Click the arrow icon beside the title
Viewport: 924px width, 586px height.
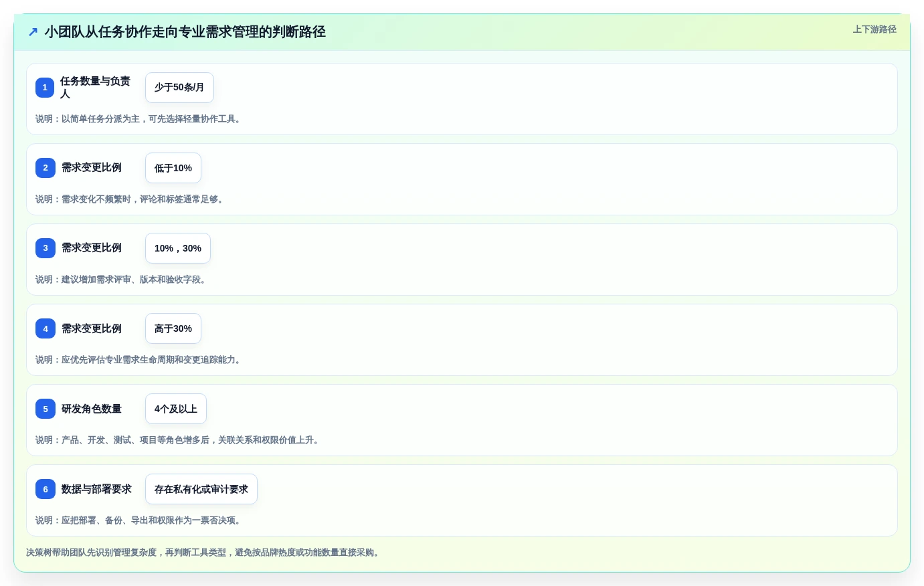(x=33, y=32)
